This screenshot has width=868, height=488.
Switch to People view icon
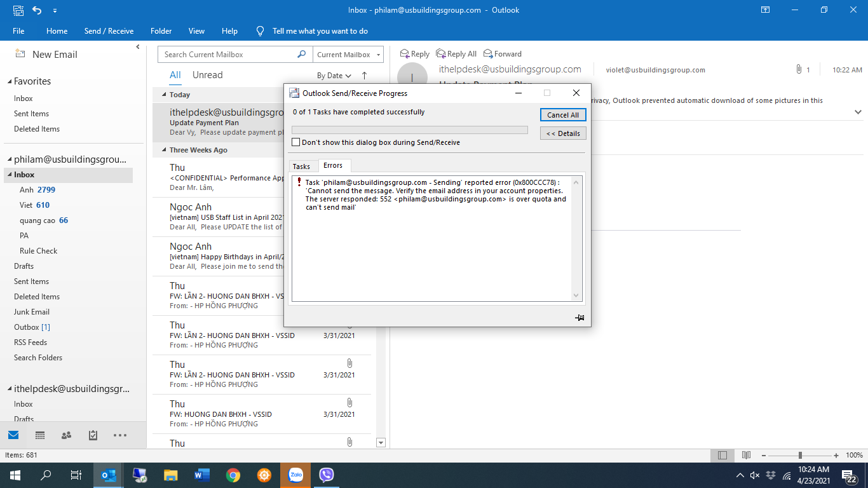(x=66, y=435)
